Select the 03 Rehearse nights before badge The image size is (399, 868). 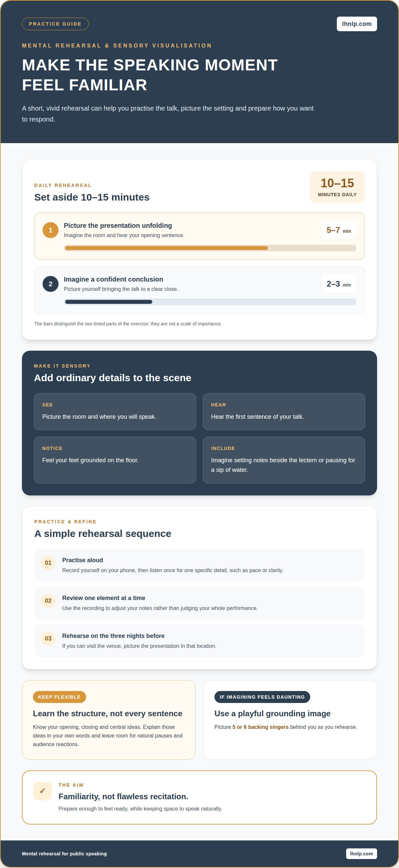48,639
